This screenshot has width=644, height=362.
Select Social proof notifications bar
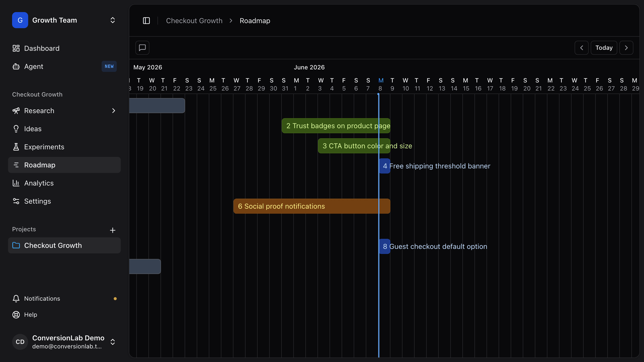[x=312, y=206]
